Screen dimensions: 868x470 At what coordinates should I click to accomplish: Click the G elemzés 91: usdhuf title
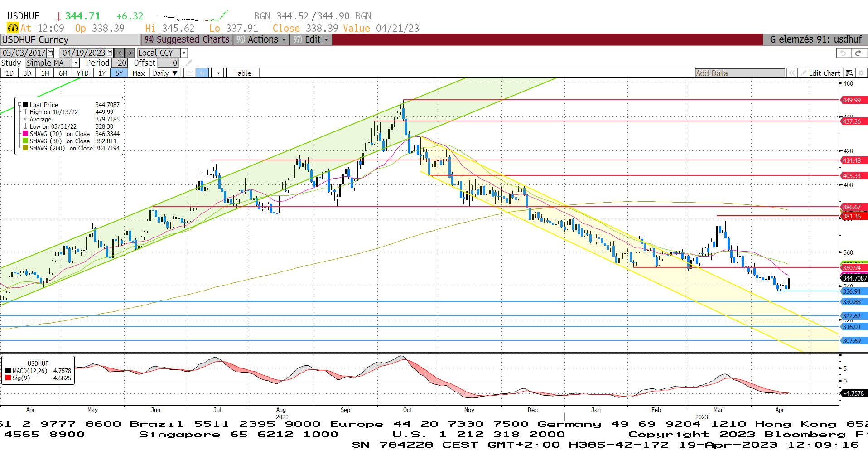(x=815, y=39)
